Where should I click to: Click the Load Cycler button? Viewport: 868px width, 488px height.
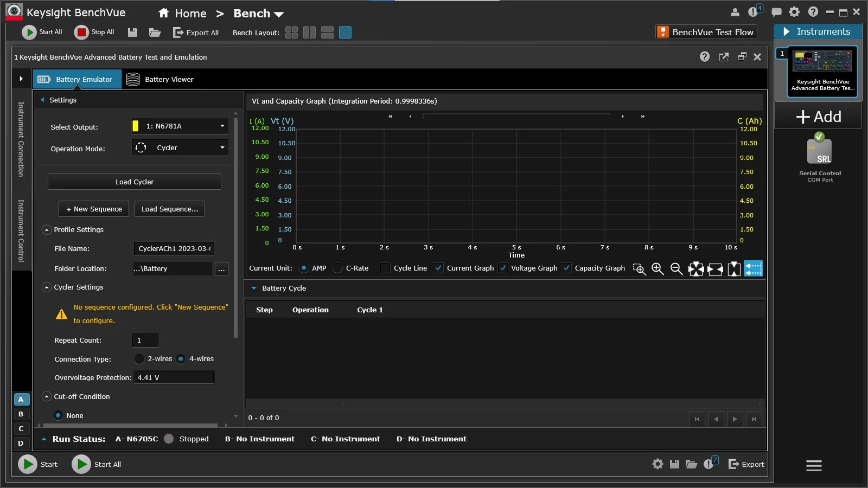tap(135, 182)
